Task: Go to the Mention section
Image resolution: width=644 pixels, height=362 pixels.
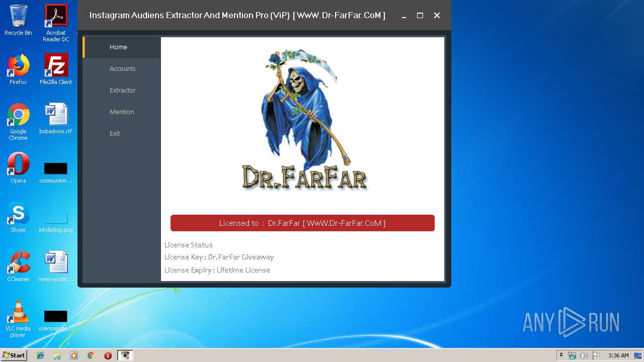Action: 122,112
